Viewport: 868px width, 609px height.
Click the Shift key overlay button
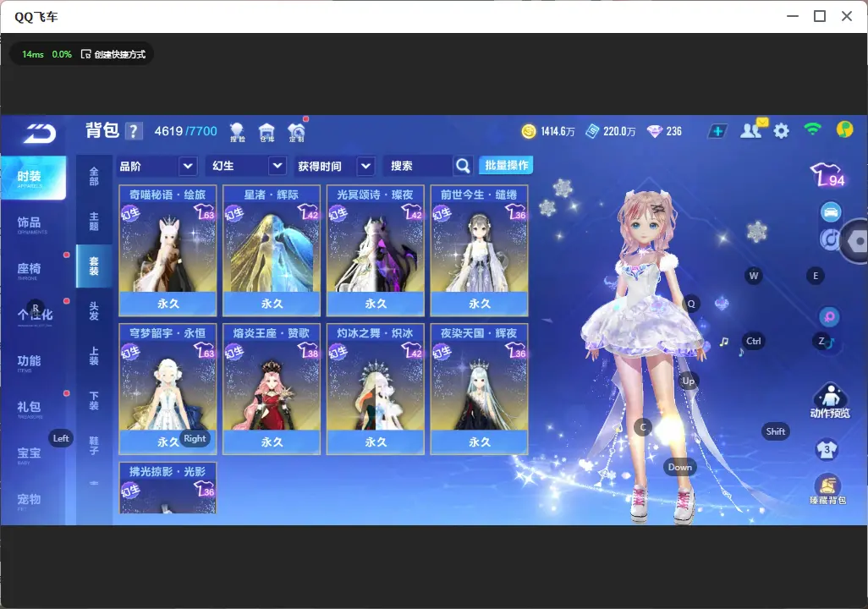(x=776, y=431)
